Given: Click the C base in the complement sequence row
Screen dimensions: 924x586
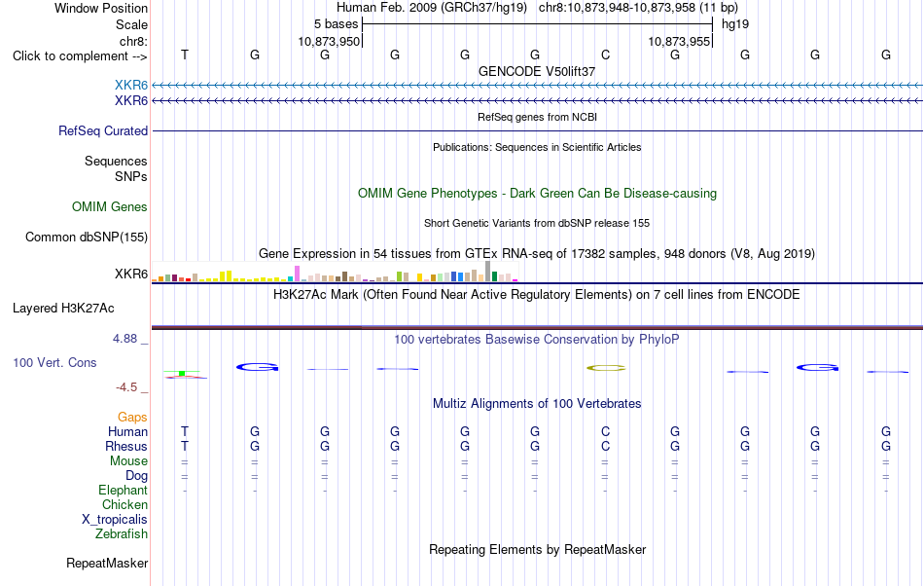Looking at the screenshot, I should 605,55.
